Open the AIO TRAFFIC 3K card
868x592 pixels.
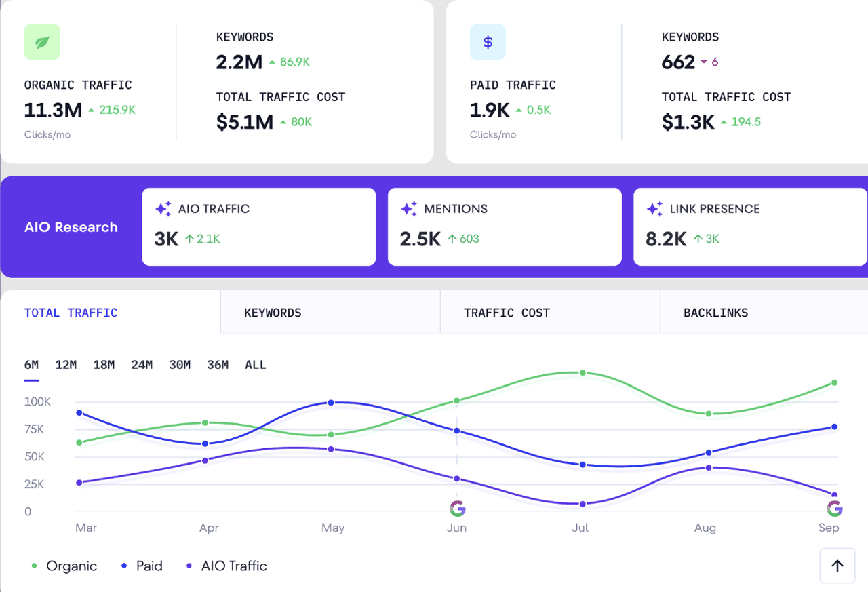(259, 226)
